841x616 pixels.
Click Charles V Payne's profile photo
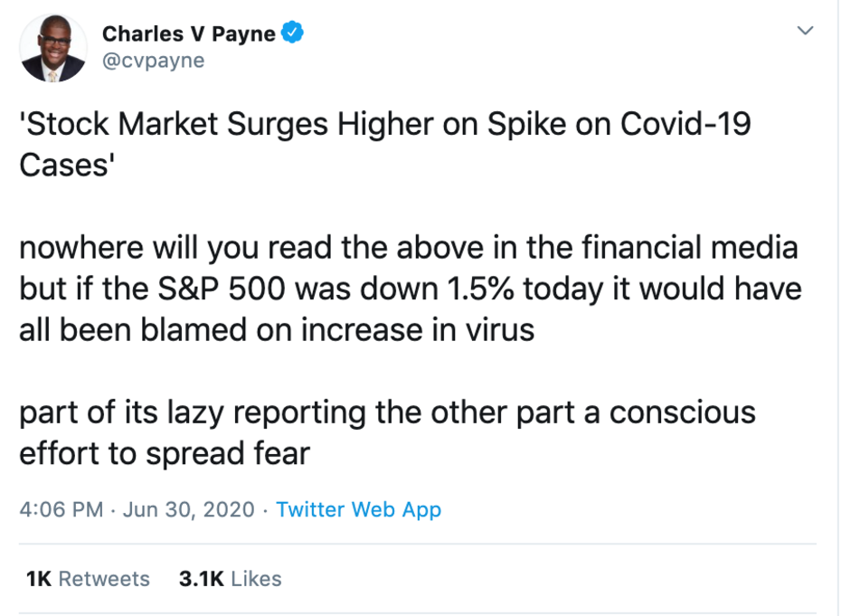pos(53,48)
